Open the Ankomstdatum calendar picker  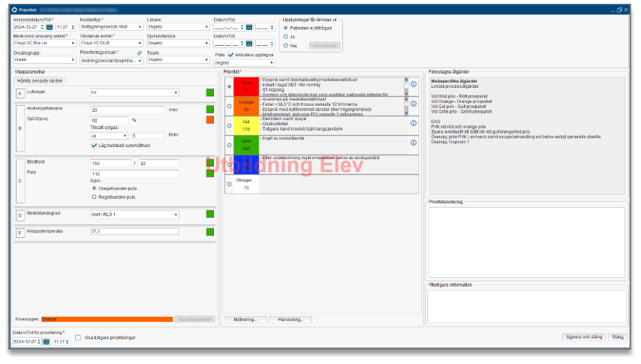click(50, 26)
